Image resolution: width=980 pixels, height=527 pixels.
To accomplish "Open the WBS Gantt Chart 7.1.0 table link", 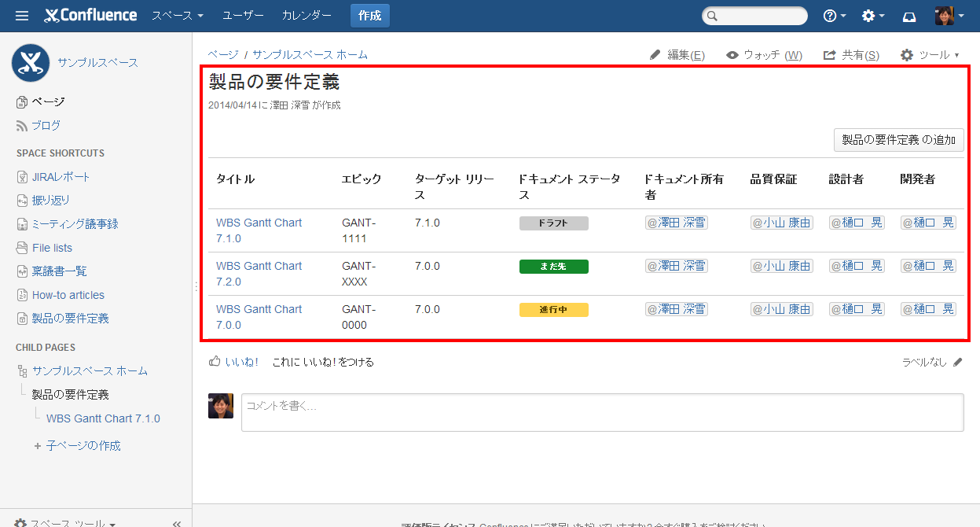I will (259, 230).
